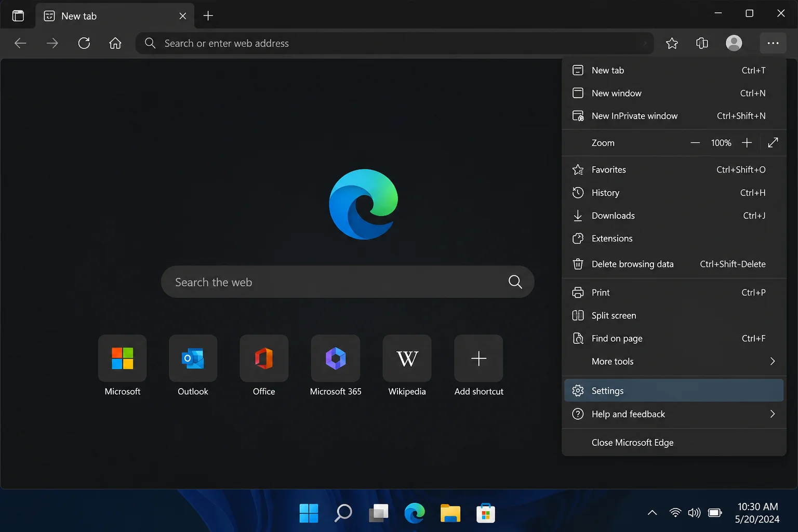Add this page to favorites star
This screenshot has width=798, height=532.
coord(672,43)
